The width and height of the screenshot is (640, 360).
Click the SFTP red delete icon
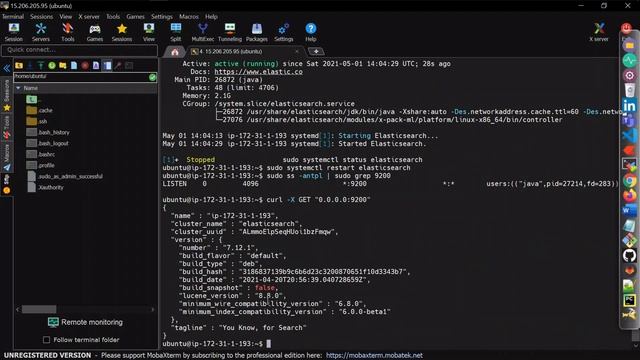[x=85, y=65]
